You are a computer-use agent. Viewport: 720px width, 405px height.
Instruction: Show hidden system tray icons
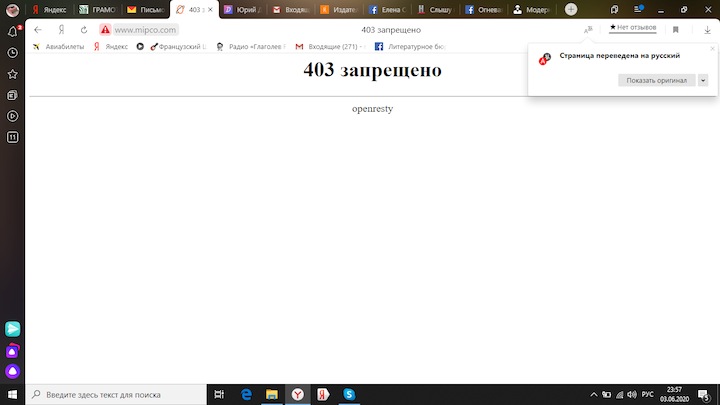click(593, 394)
